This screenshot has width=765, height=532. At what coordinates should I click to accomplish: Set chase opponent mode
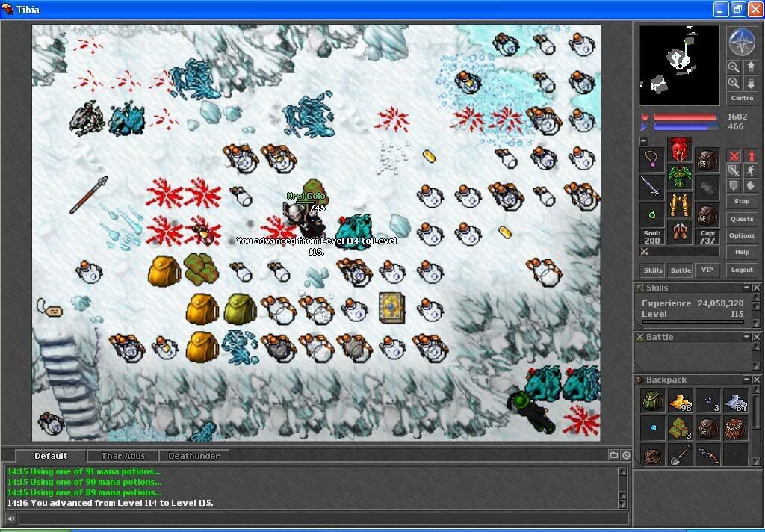click(x=750, y=170)
